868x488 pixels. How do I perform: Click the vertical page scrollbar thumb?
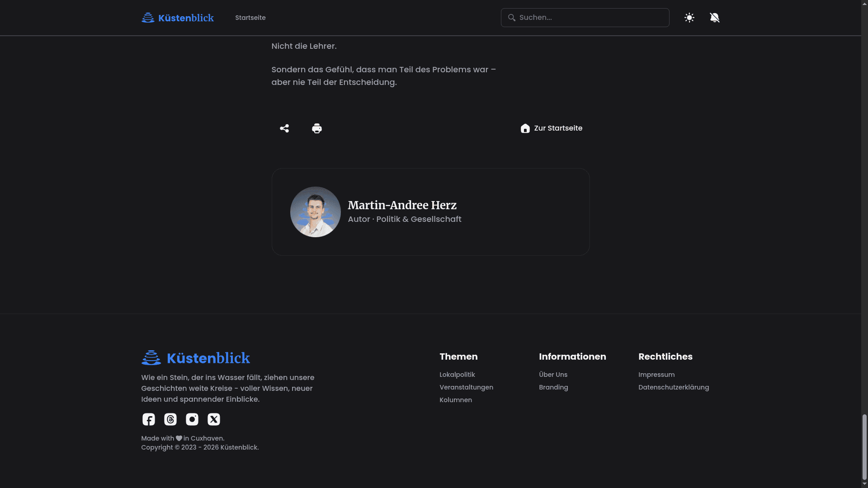[864, 446]
